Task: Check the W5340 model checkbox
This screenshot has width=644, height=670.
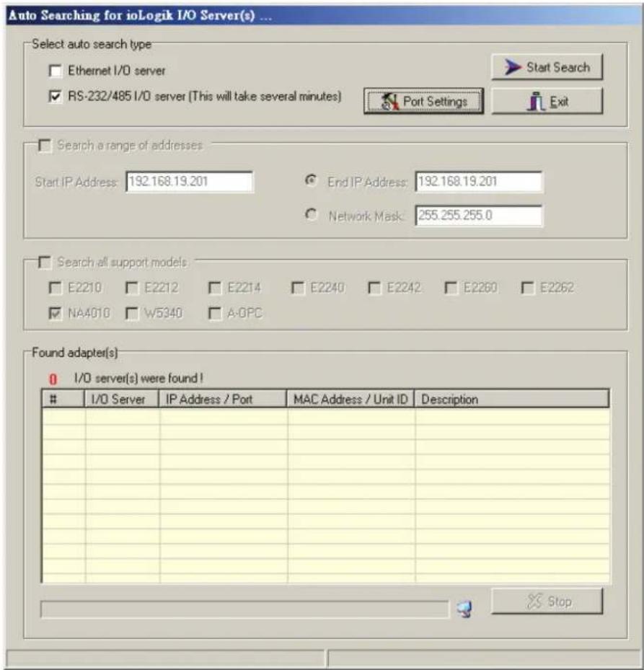Action: click(x=132, y=313)
